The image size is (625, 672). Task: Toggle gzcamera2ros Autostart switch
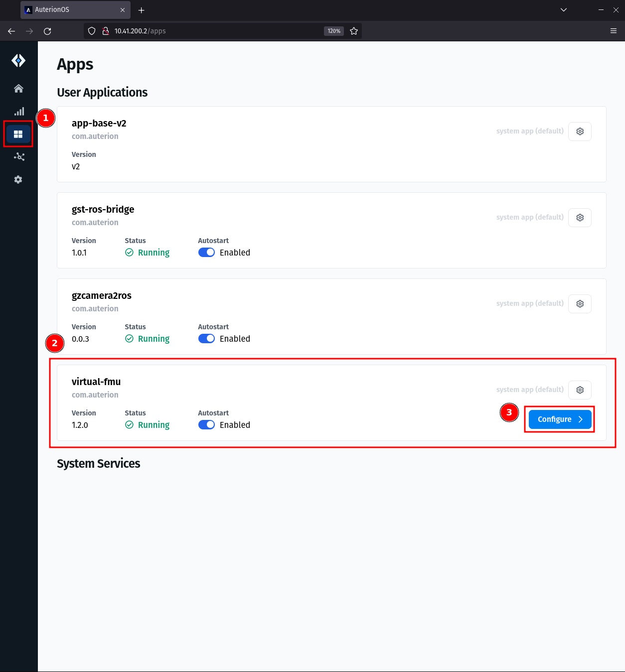click(x=206, y=339)
